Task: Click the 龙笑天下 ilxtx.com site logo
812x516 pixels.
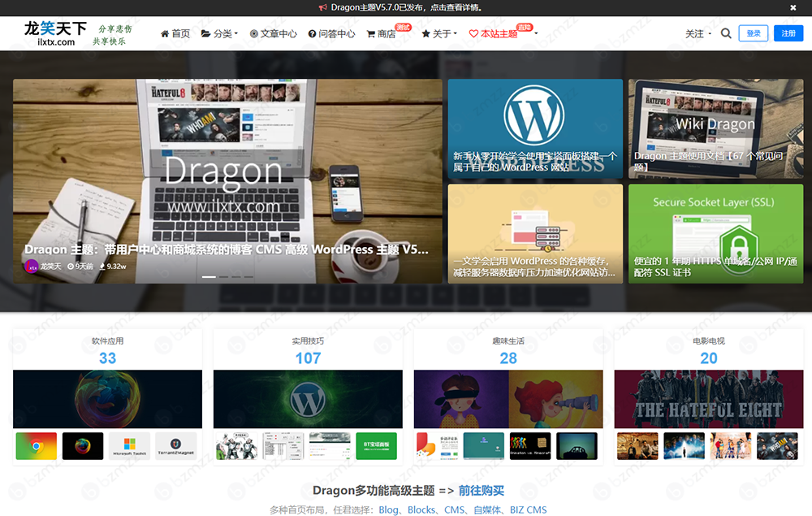Action: pyautogui.click(x=55, y=33)
